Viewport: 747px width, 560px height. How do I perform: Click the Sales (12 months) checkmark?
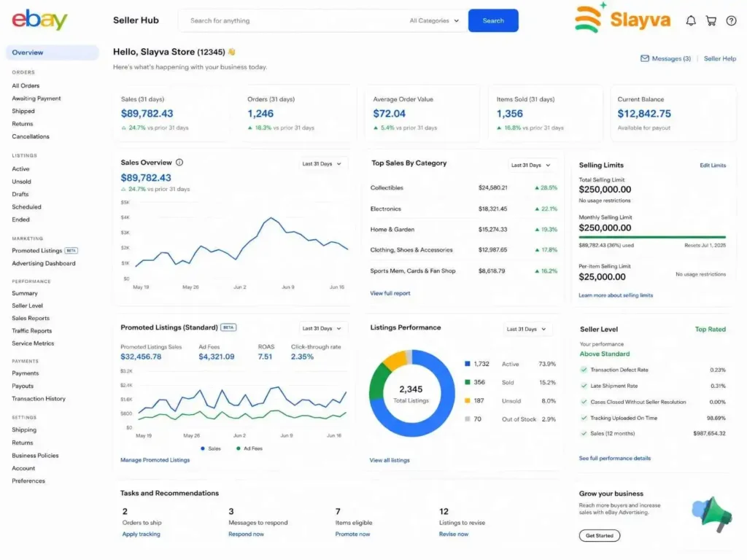click(584, 433)
